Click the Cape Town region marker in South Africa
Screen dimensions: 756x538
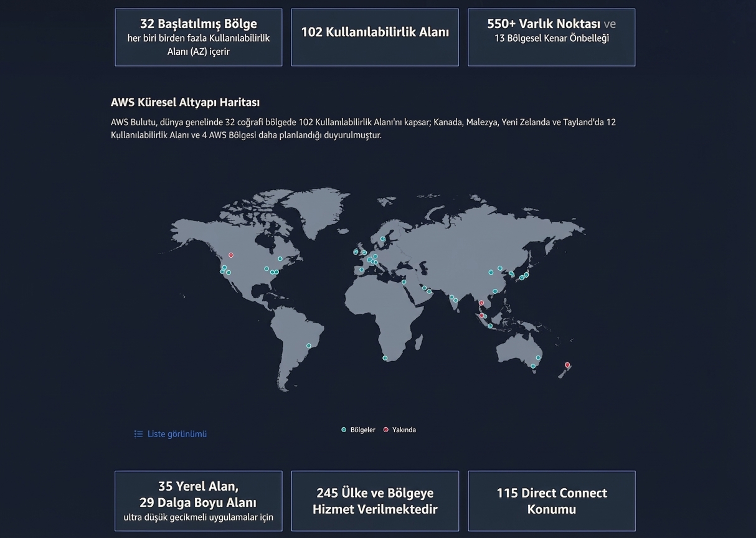click(385, 358)
